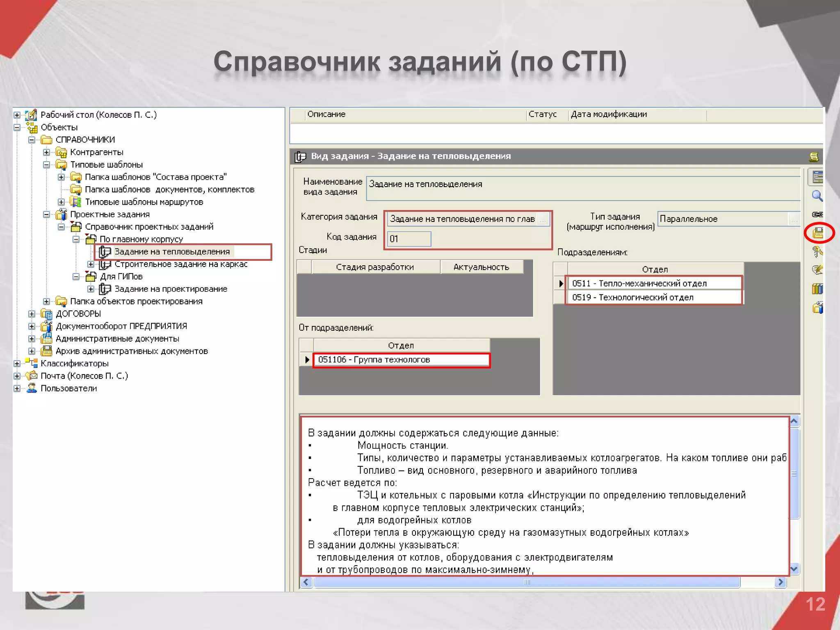Click the keys access rights icon

(x=817, y=251)
